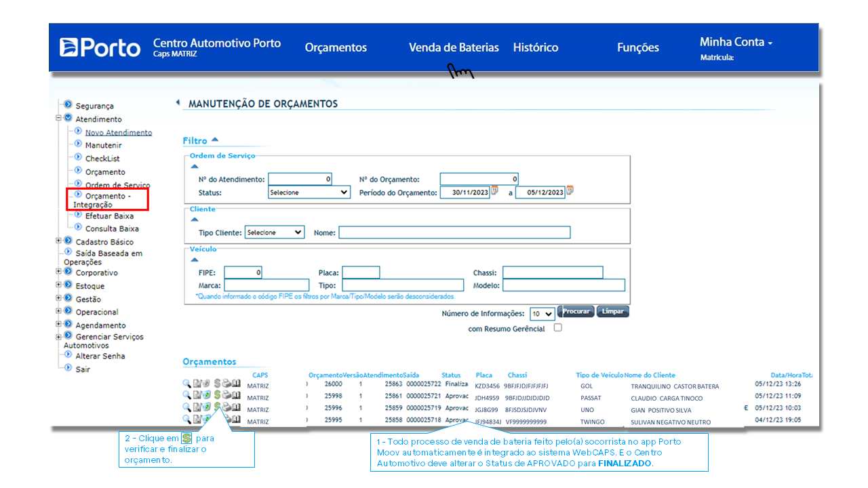This screenshot has height=488, width=868.
Task: Open the Tipo Cliente dropdown
Action: [275, 232]
